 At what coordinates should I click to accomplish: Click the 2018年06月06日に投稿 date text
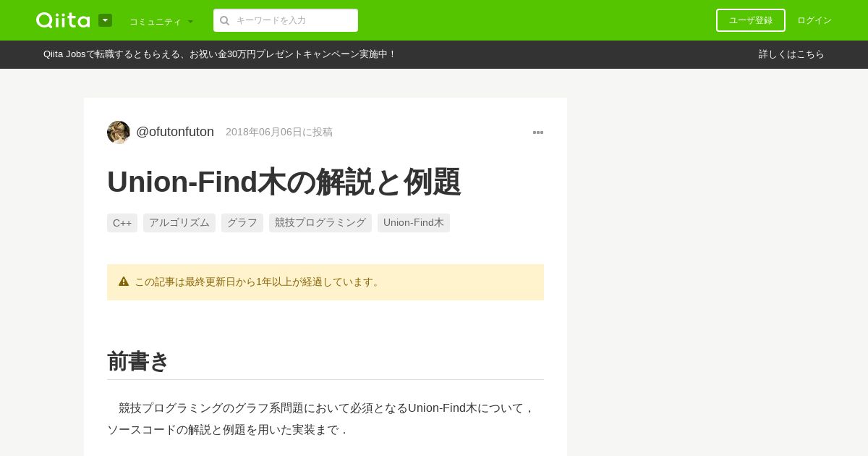[279, 132]
